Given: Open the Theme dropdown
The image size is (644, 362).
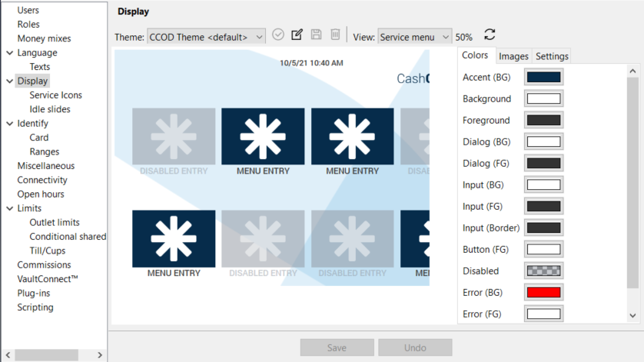Looking at the screenshot, I should pos(206,37).
